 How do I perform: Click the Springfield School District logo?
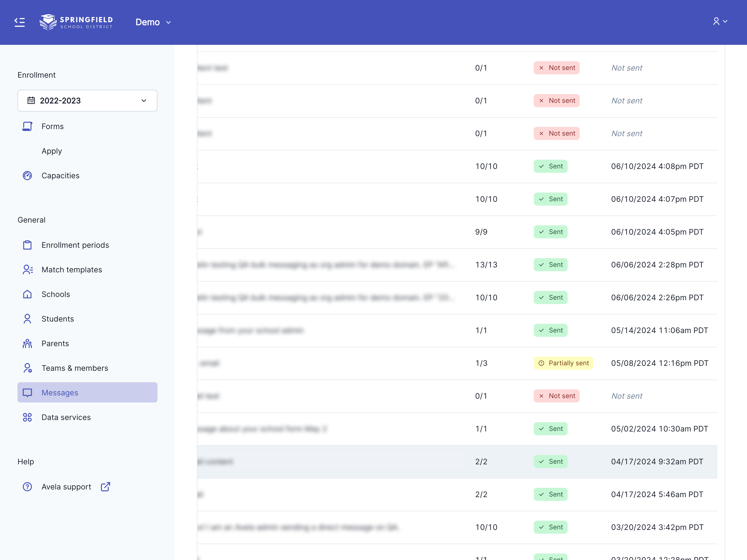(x=76, y=22)
